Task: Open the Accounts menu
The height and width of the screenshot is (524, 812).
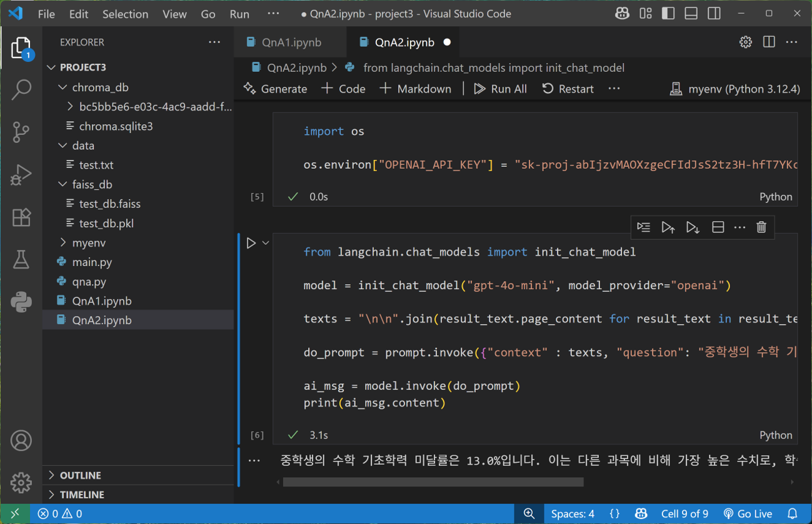Action: click(x=21, y=441)
